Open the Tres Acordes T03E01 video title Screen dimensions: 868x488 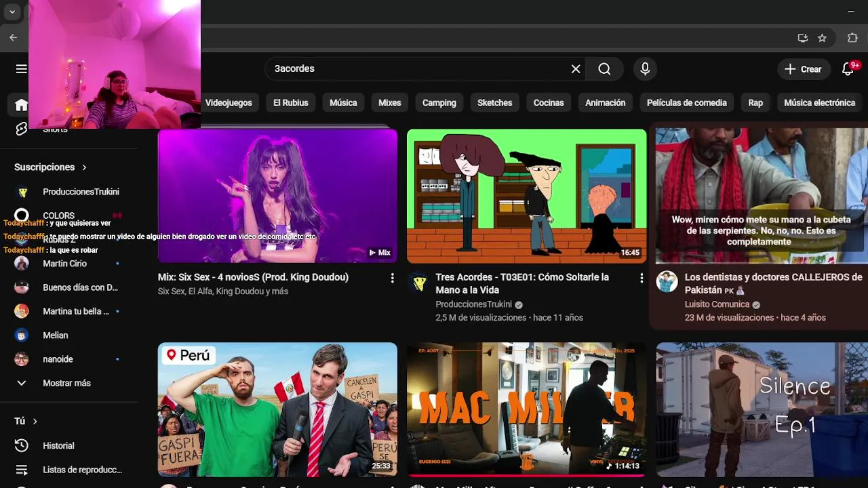coord(522,283)
